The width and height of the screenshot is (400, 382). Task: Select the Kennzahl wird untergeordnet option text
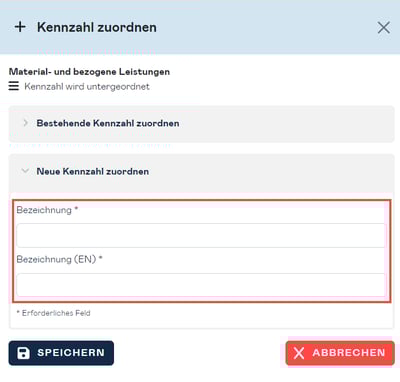(87, 87)
